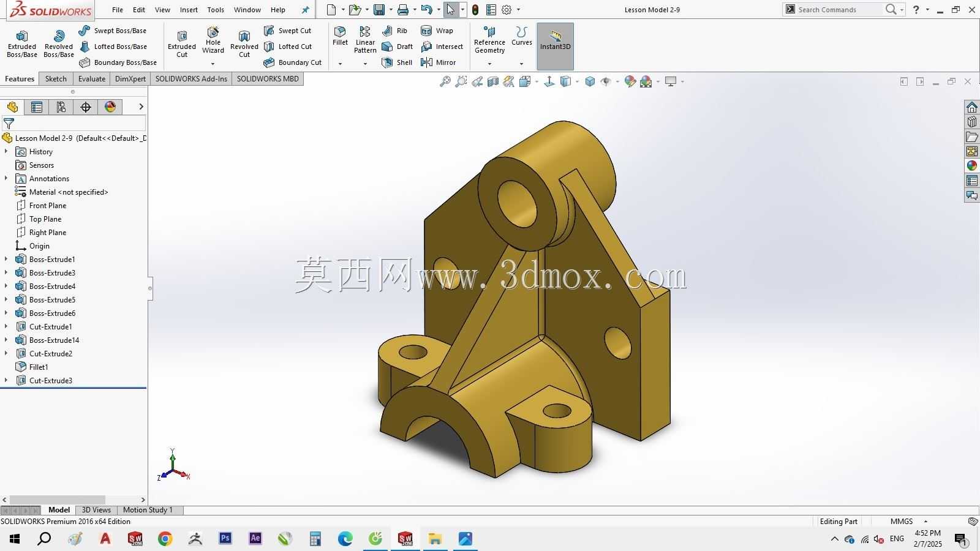Open the Tools menu
This screenshot has height=551, width=980.
click(x=216, y=10)
